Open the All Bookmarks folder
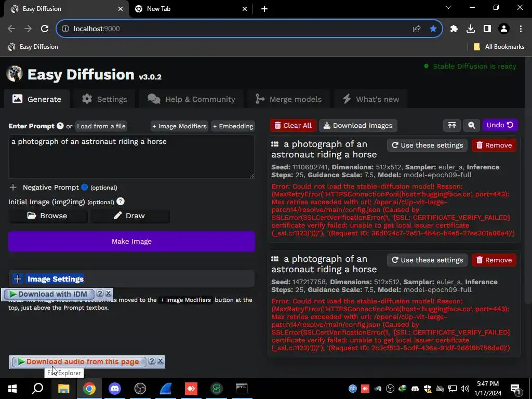The image size is (532, 399). pyautogui.click(x=499, y=47)
